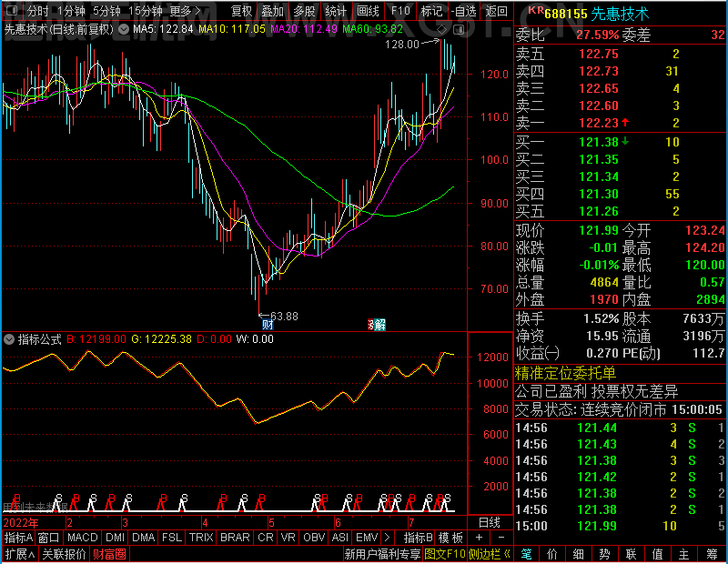728x564 pixels.
Task: Select the EMV indicator
Action: (x=367, y=538)
